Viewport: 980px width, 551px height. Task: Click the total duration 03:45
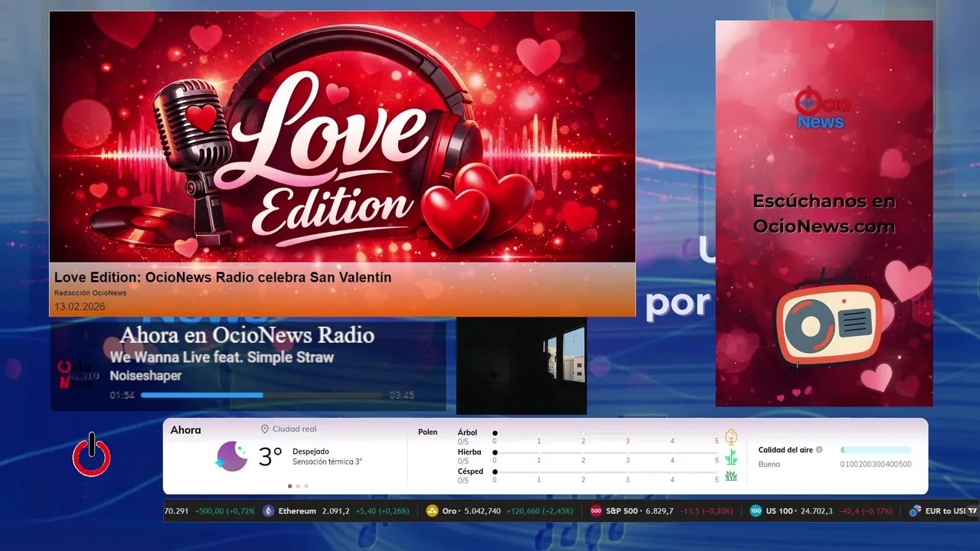401,396
